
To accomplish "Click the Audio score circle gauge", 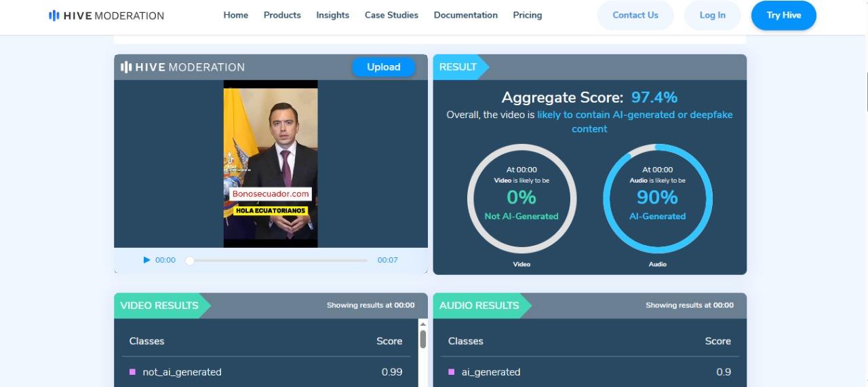I will (657, 198).
